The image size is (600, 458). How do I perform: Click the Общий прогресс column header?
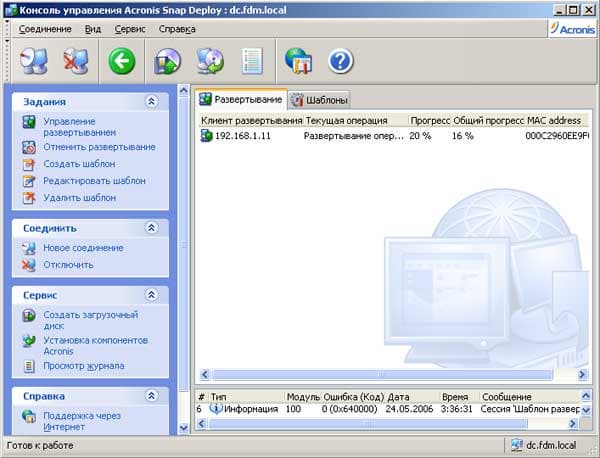489,121
